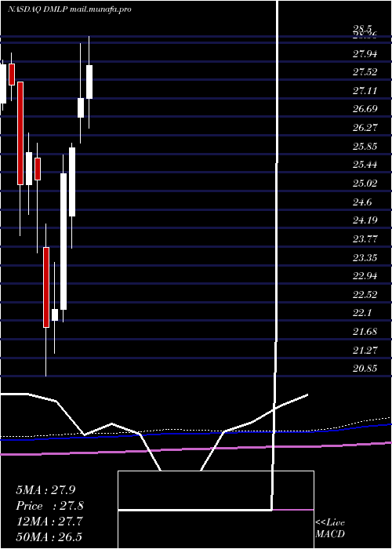392x549 pixels.
Task: Click the '12MA : 27.7' readout
Action: (x=49, y=522)
